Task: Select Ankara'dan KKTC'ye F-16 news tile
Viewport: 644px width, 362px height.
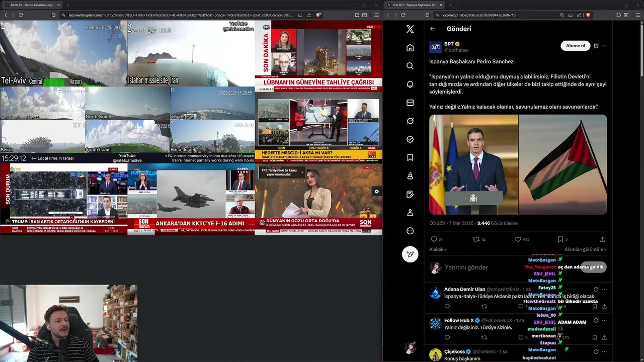Action: pos(191,199)
